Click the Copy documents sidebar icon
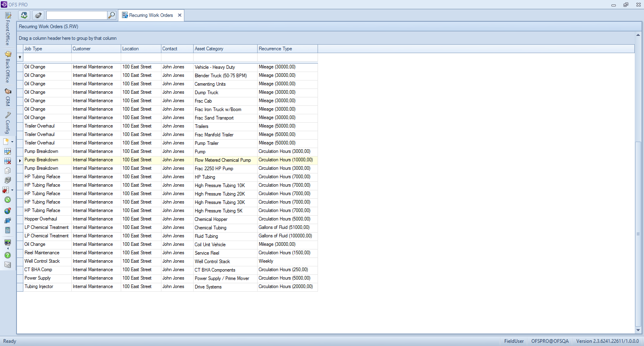The height and width of the screenshot is (346, 644). [x=8, y=171]
